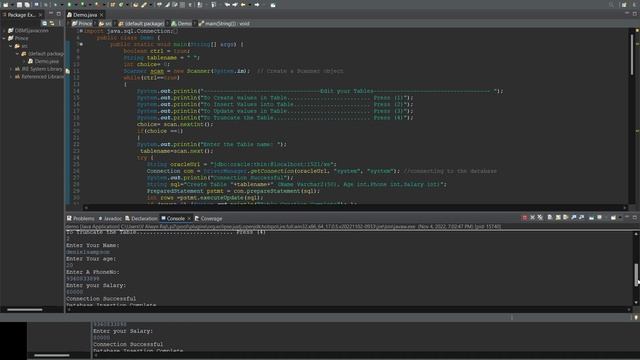Switch to the Declaration tab
Image resolution: width=640 pixels, height=360 pixels.
pyautogui.click(x=141, y=218)
